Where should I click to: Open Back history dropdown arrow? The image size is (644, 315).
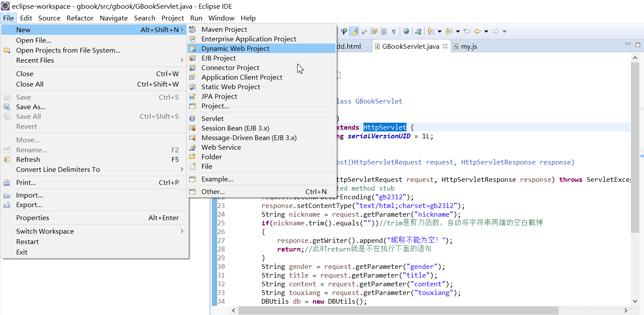tap(486, 31)
